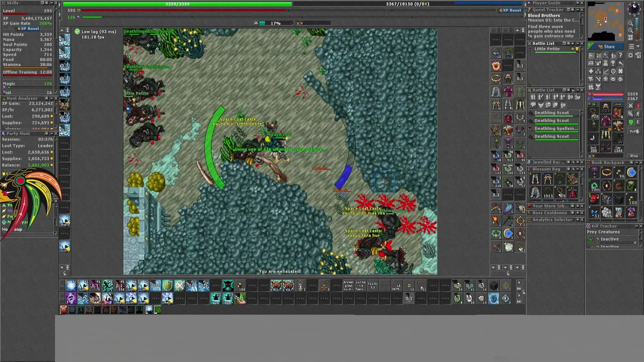
Task: Select the red demon helmet in Book Backpack
Action: 594,199
